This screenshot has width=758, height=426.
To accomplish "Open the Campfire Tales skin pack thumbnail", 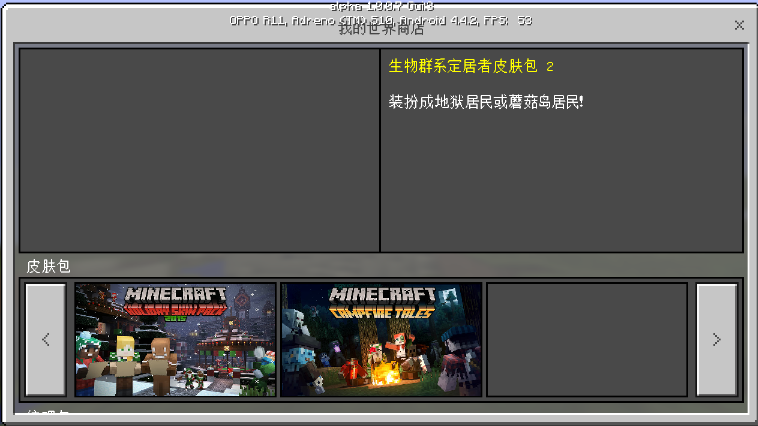I will (381, 339).
